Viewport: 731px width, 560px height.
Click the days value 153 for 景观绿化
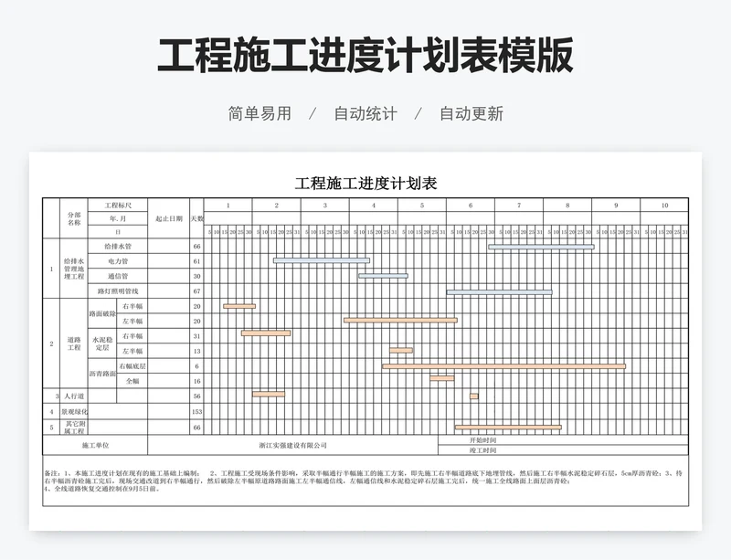(196, 412)
